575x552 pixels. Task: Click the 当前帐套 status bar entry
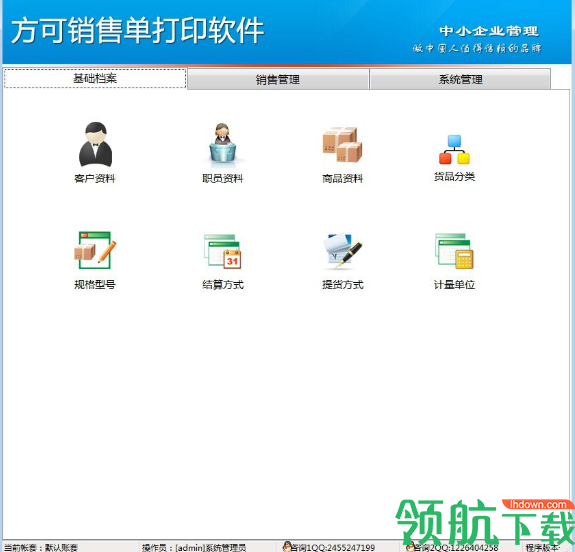[x=41, y=548]
